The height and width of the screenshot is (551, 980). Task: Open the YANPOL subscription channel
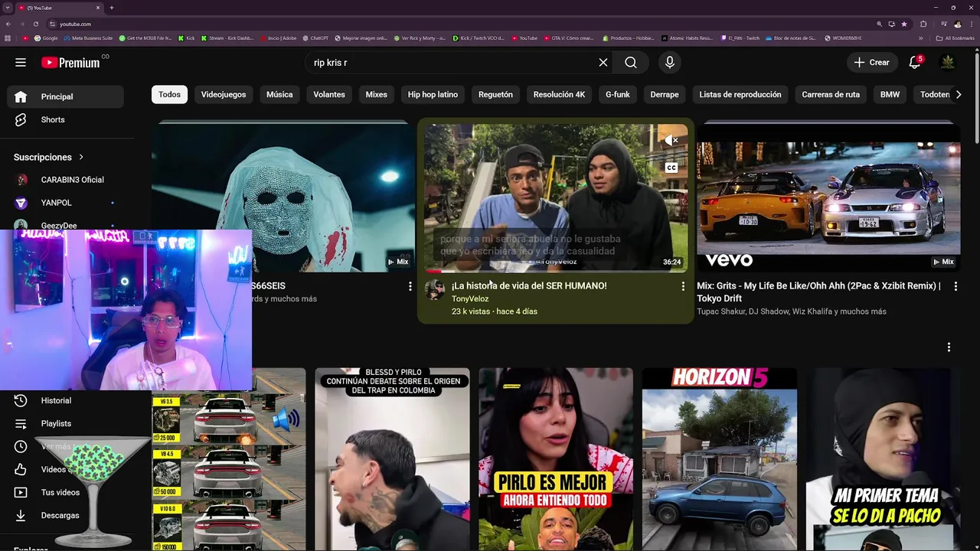(x=65, y=203)
